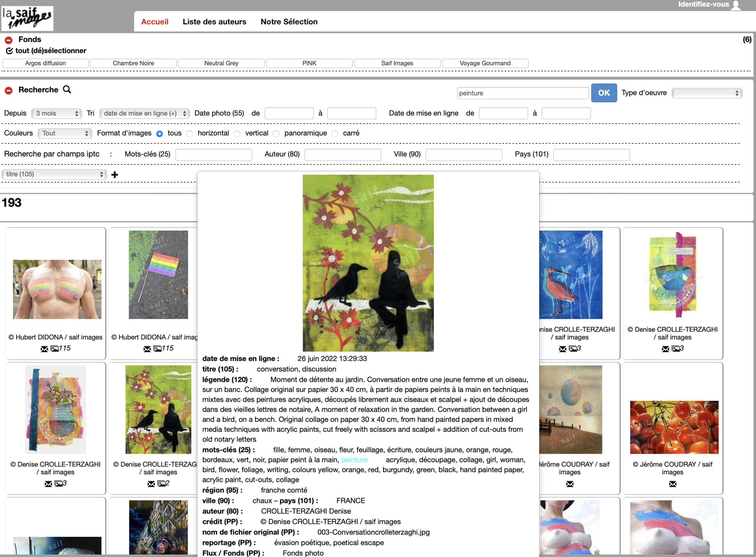This screenshot has width=756, height=557.
Task: Focus the Date de mise en ligne end field
Action: (566, 114)
